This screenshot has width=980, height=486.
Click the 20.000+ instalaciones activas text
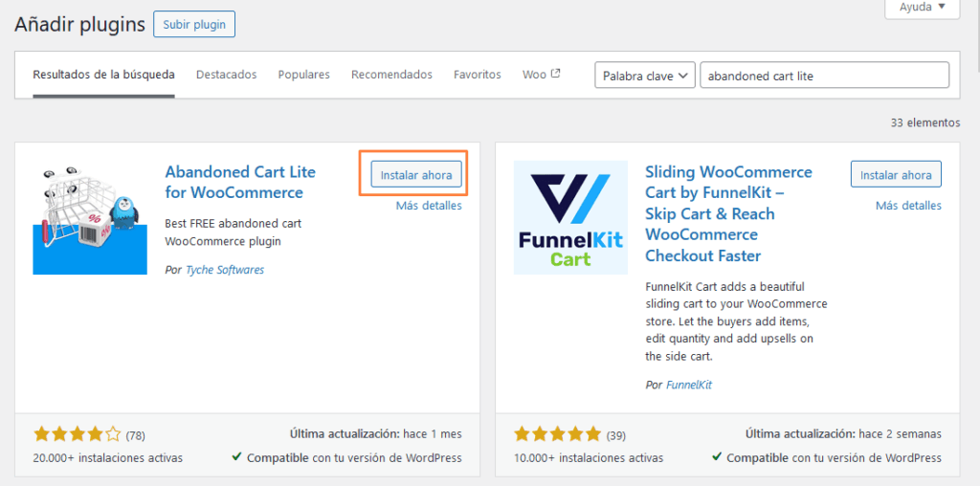(108, 458)
